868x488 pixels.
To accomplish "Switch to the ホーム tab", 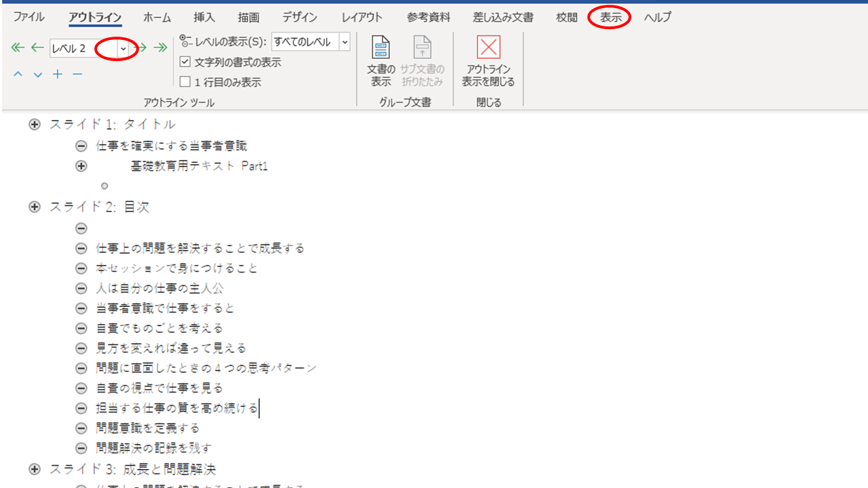I will tap(158, 18).
